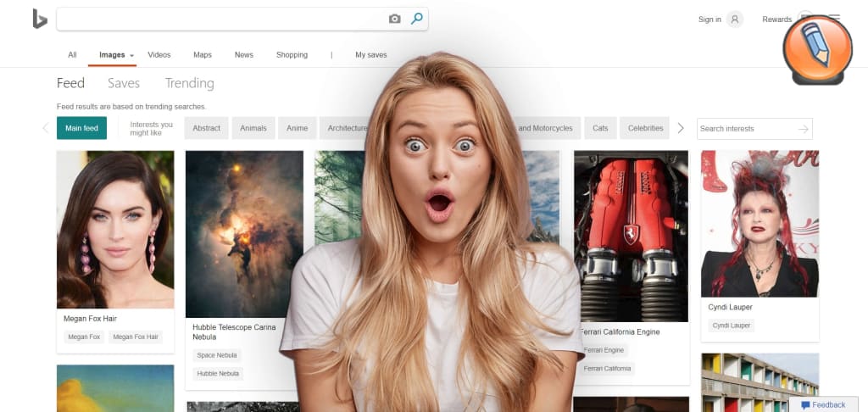The height and width of the screenshot is (412, 868).
Task: Submit the Search interests arrow
Action: pos(804,129)
